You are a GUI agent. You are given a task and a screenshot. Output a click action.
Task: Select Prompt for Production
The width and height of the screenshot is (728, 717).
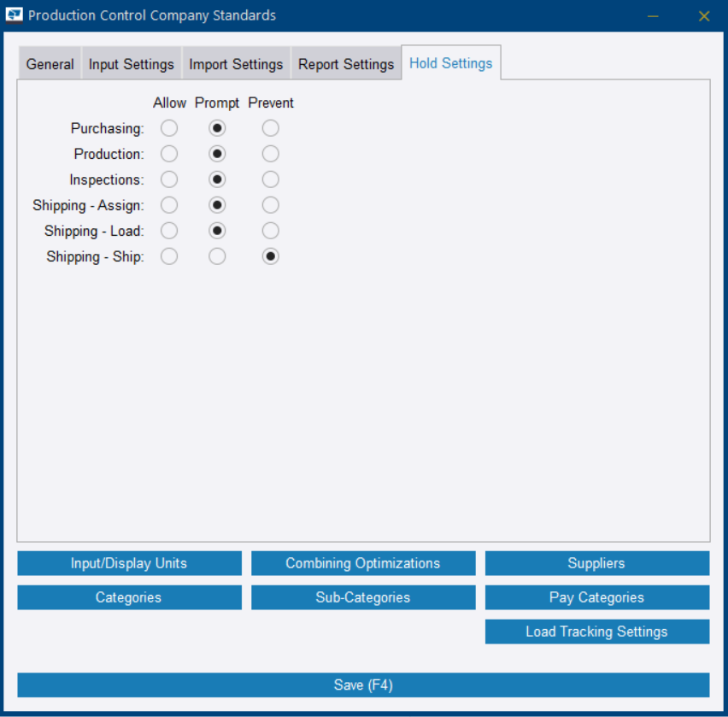[217, 154]
